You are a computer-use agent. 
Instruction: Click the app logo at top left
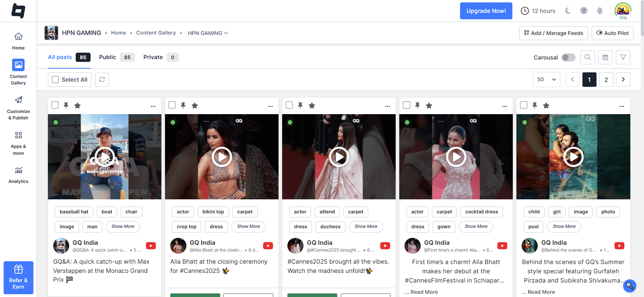[18, 11]
